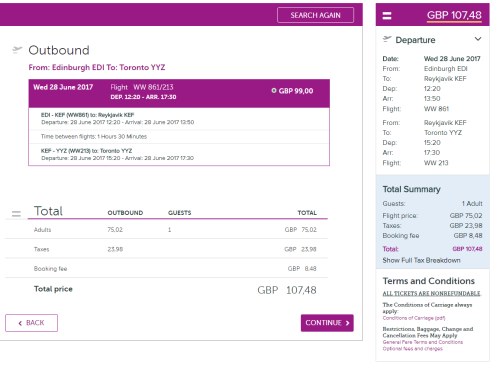Open Conditions of Carriage (pdf) link

click(x=414, y=318)
